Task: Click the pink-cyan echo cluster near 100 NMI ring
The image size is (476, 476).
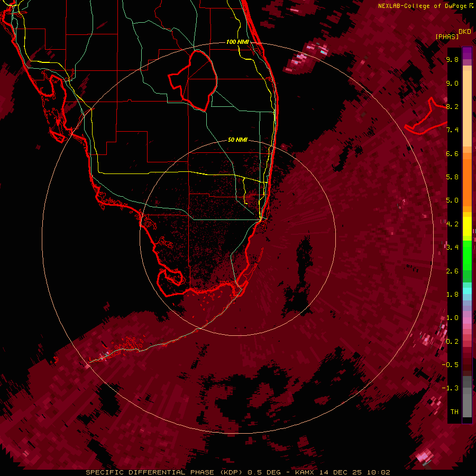Action: [x=307, y=58]
